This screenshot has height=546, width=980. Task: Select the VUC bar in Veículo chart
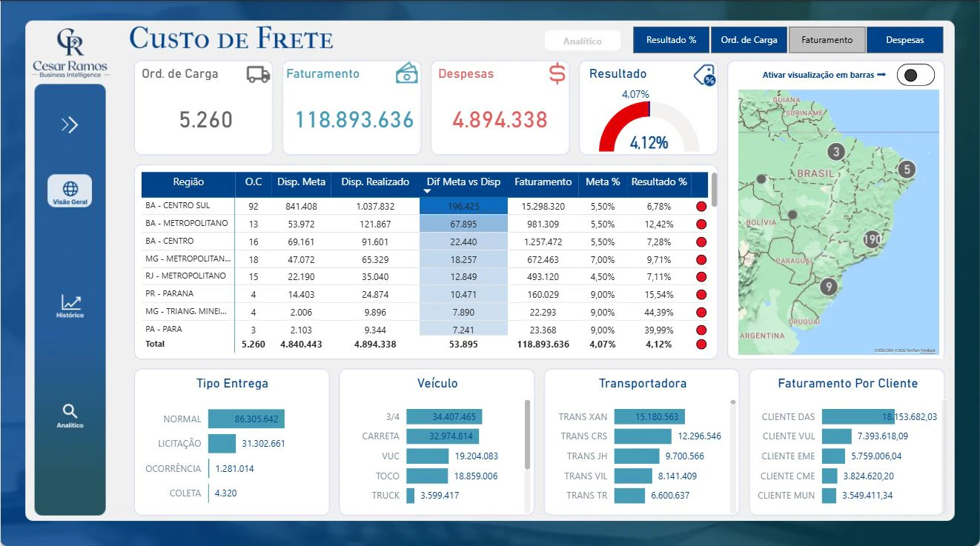coord(428,456)
